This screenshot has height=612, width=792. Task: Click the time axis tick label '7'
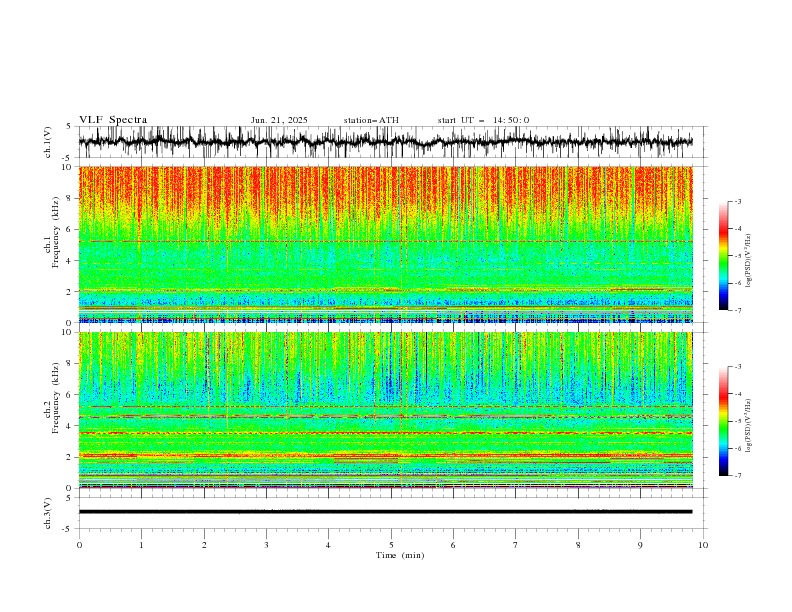click(x=516, y=545)
